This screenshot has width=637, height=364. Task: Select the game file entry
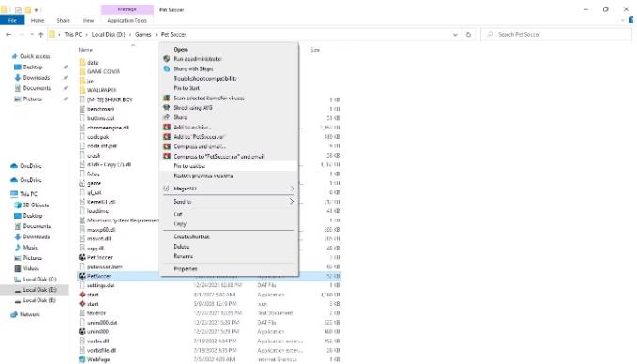point(94,184)
